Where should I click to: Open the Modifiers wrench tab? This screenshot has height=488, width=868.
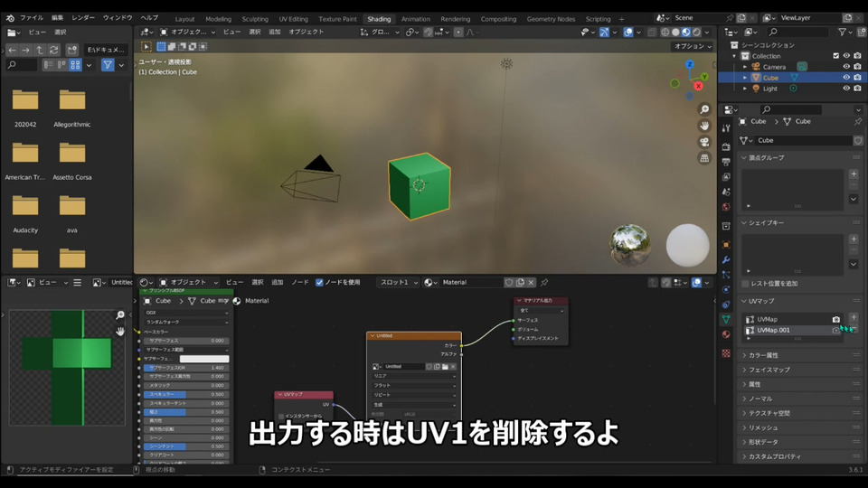coord(726,259)
